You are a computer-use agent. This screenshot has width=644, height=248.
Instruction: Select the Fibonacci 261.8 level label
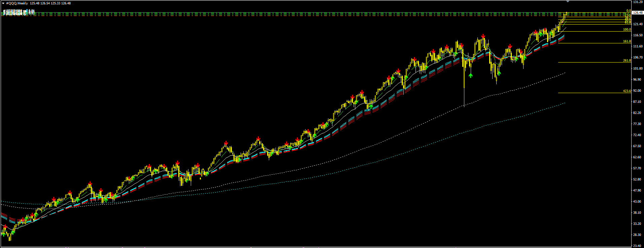[627, 60]
